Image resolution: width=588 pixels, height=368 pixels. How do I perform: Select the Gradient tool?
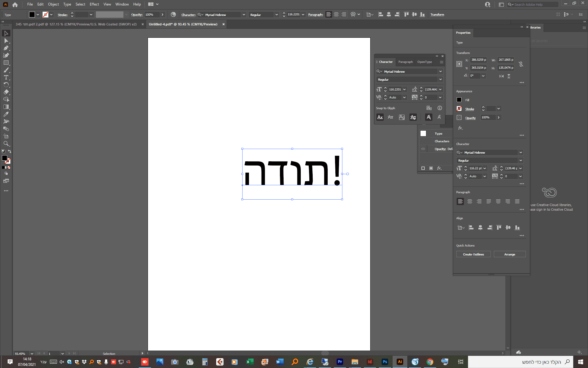tap(6, 107)
